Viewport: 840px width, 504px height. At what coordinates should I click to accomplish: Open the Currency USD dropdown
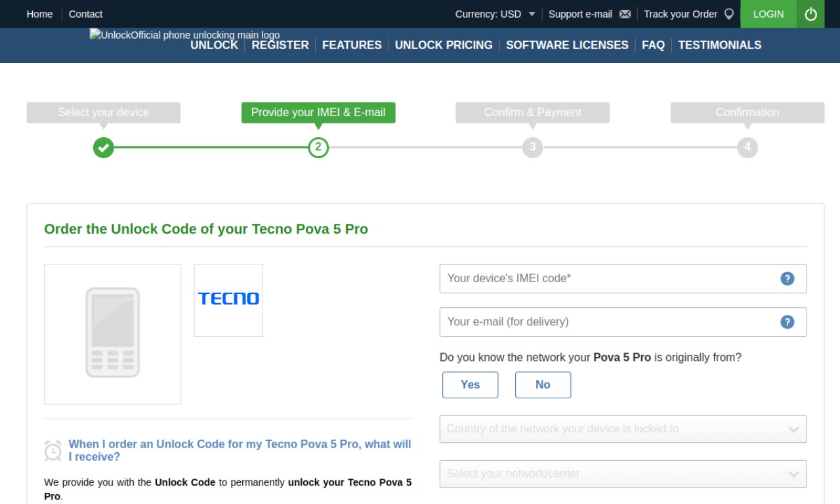pos(495,14)
